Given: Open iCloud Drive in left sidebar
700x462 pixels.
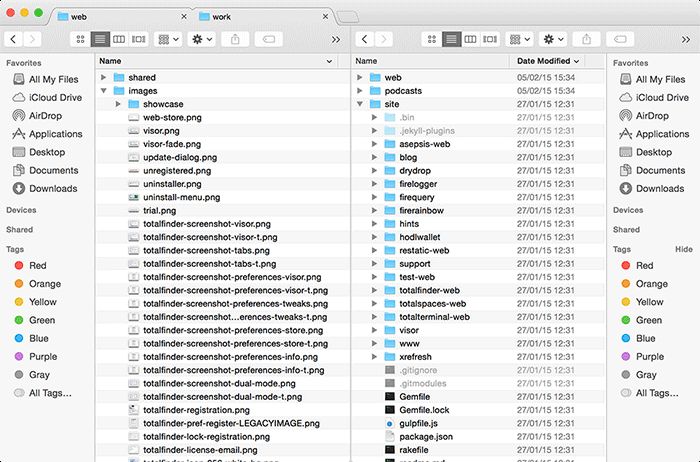Looking at the screenshot, I should point(47,97).
